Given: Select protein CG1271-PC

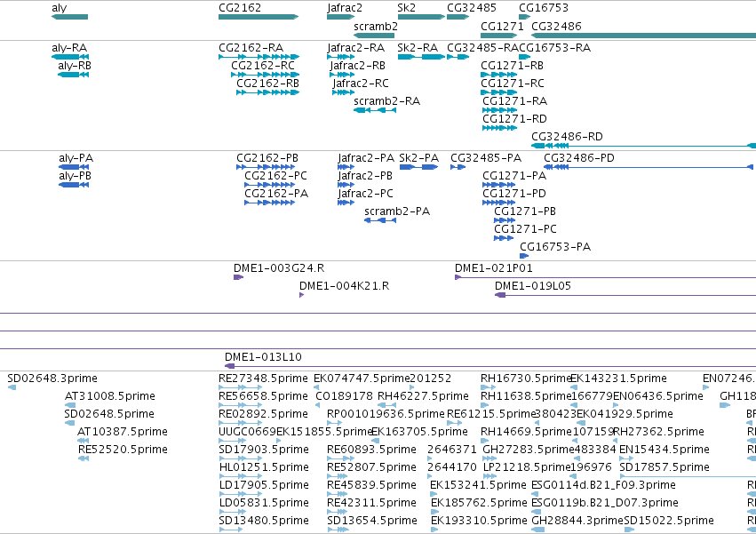Looking at the screenshot, I should [525, 229].
